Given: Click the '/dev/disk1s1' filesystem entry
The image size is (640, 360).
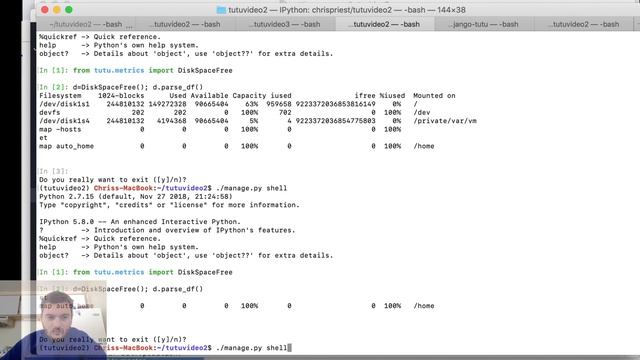Looking at the screenshot, I should 64,104.
